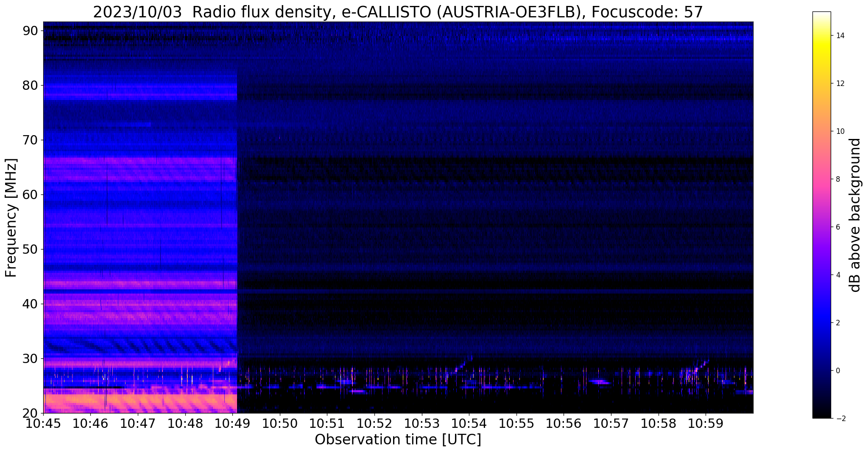Image resolution: width=868 pixels, height=452 pixels.
Task: Click the 10:47 time tick label
Action: tap(138, 423)
